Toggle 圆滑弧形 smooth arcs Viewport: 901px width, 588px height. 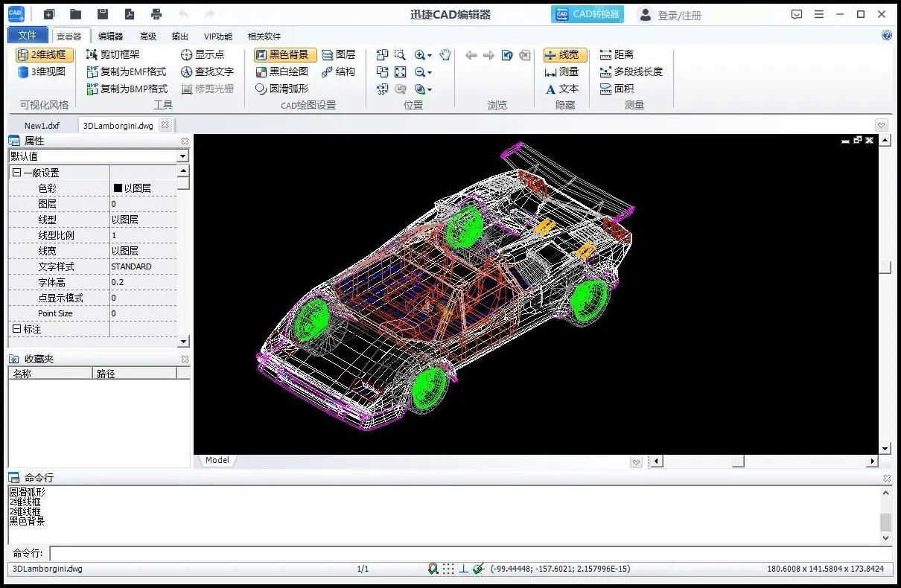point(282,89)
